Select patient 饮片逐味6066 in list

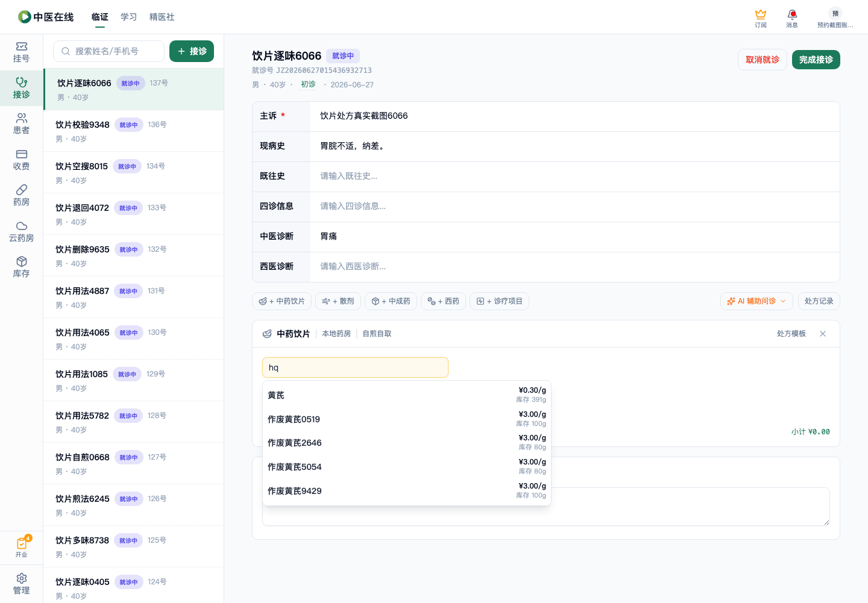click(x=133, y=89)
